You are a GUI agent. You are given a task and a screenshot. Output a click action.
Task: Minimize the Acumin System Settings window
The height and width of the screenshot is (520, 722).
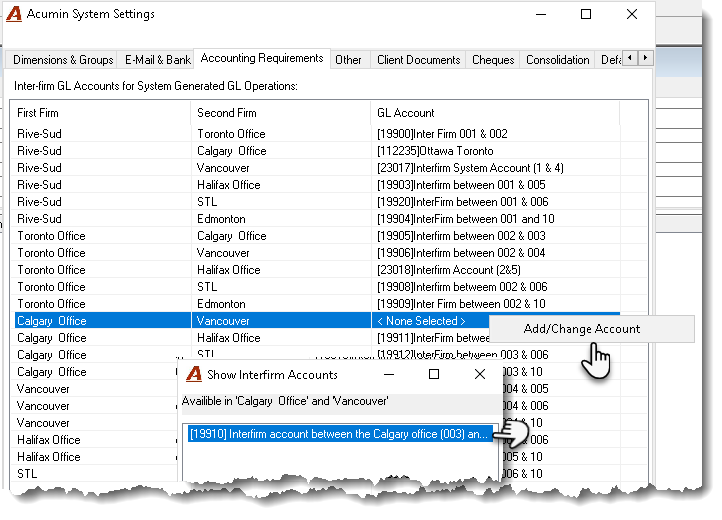click(541, 14)
